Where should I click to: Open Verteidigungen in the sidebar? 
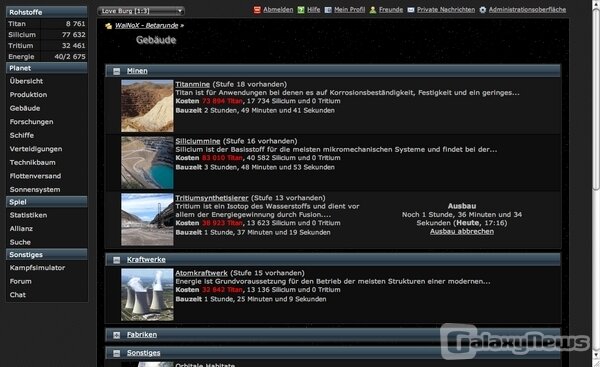36,149
